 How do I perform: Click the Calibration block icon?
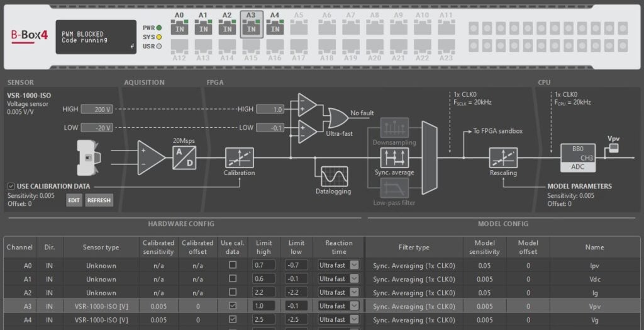tap(239, 158)
